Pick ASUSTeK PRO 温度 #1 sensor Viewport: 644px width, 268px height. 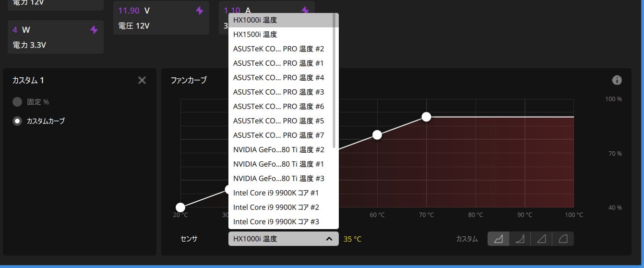[x=282, y=63]
